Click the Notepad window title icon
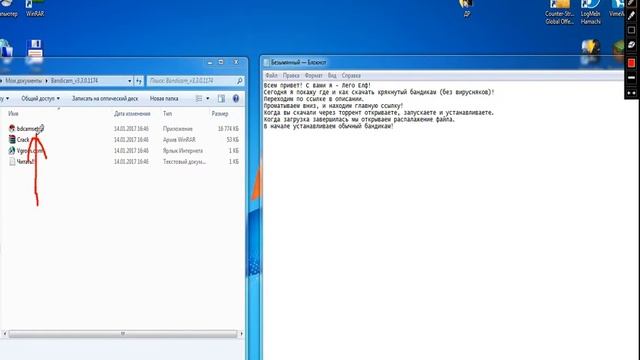The width and height of the screenshot is (640, 360). [267, 62]
